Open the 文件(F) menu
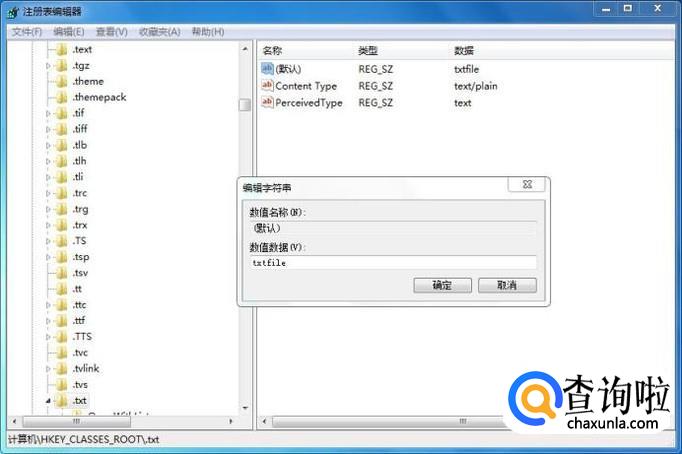Viewport: 682px width, 454px height. pyautogui.click(x=27, y=31)
